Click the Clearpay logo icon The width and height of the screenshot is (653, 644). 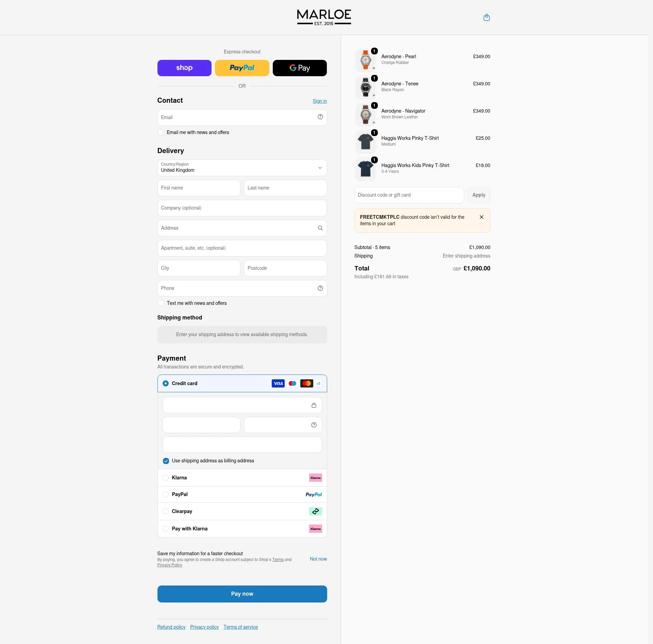click(x=315, y=511)
